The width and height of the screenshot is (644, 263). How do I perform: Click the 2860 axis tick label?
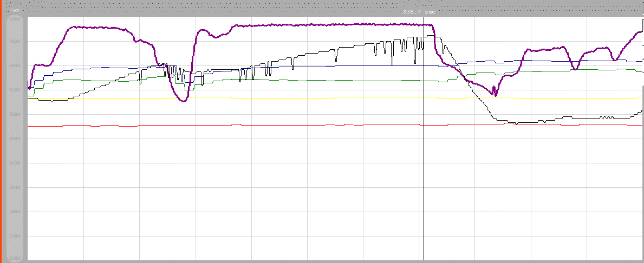pos(15,212)
